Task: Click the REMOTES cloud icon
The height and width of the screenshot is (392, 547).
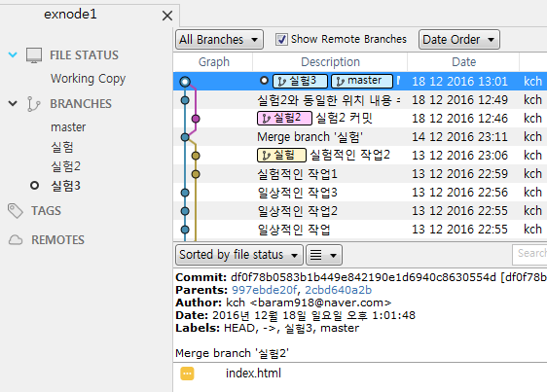Action: click(x=16, y=240)
